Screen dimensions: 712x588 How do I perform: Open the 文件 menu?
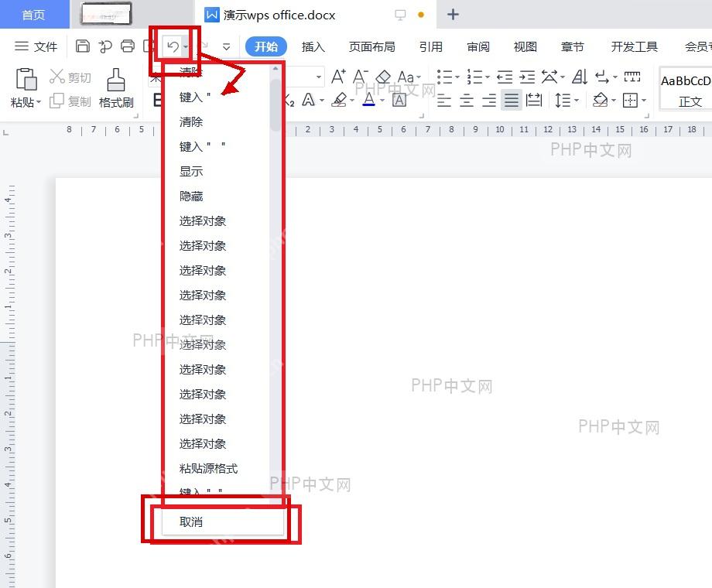(x=36, y=46)
